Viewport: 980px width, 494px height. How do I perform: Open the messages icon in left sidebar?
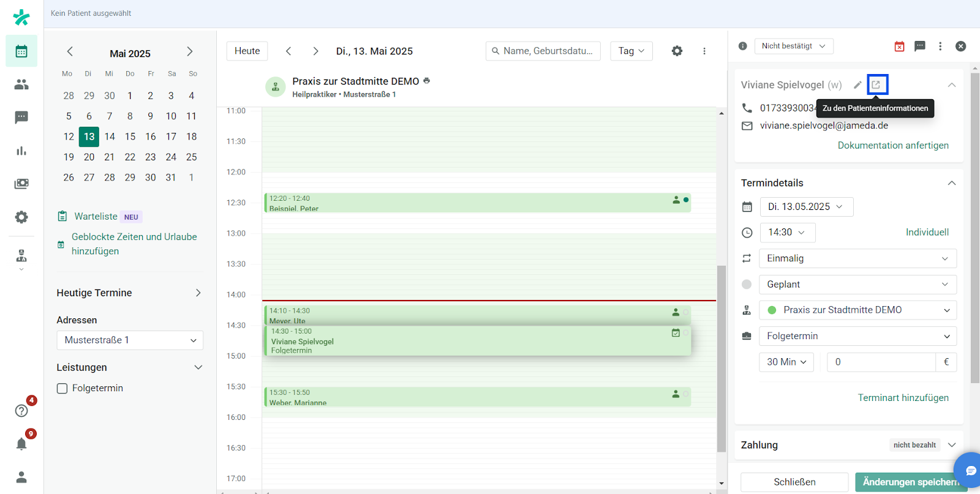(21, 118)
